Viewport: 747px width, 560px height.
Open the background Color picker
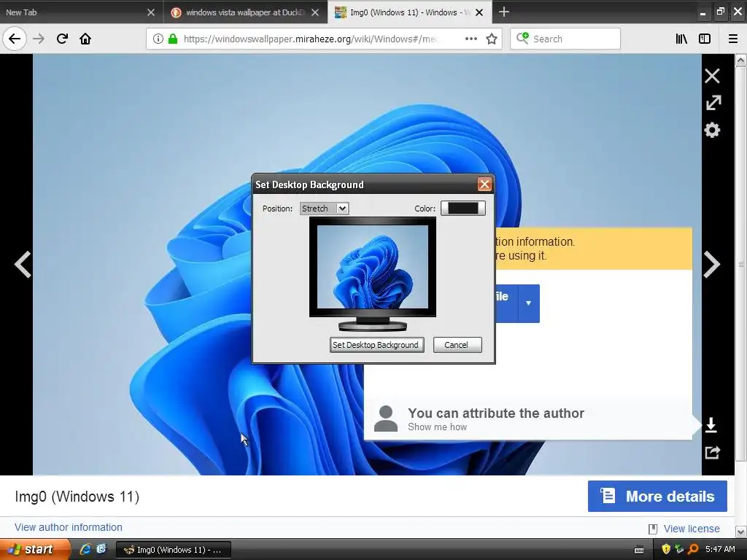[462, 208]
